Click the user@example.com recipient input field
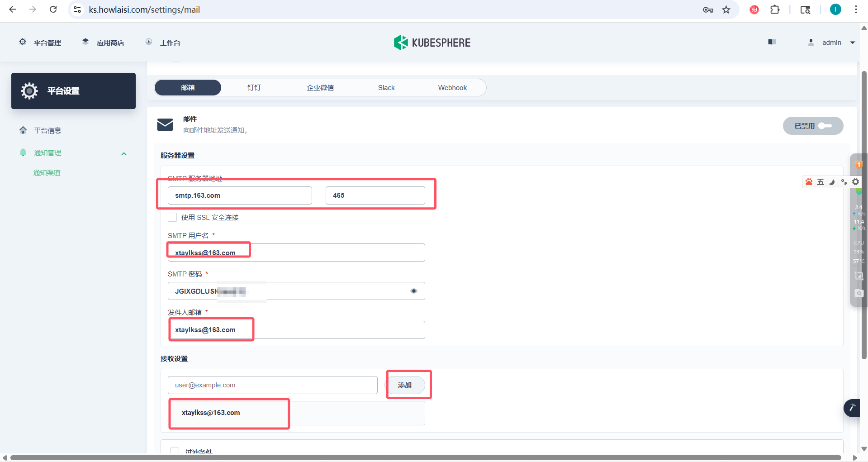This screenshot has height=462, width=868. (272, 385)
